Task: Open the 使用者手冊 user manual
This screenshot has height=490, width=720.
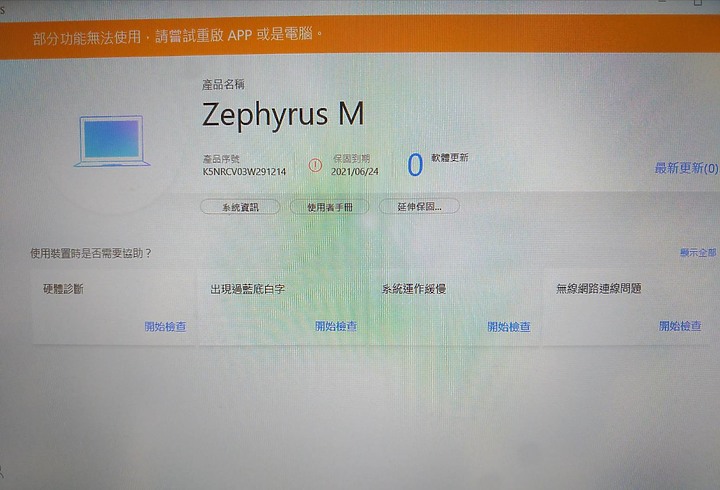Action: tap(330, 207)
